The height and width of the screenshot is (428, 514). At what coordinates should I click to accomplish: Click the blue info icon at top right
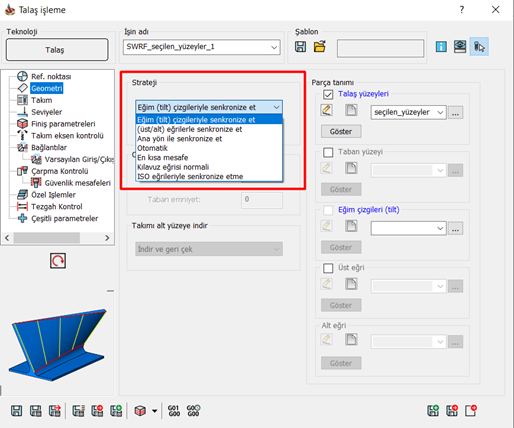pos(441,46)
